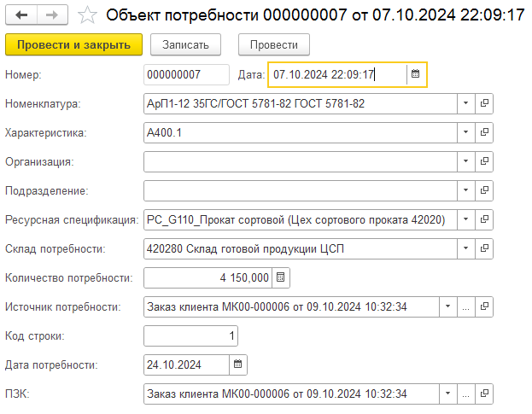Open calculator for Количество потребности

[282, 278]
